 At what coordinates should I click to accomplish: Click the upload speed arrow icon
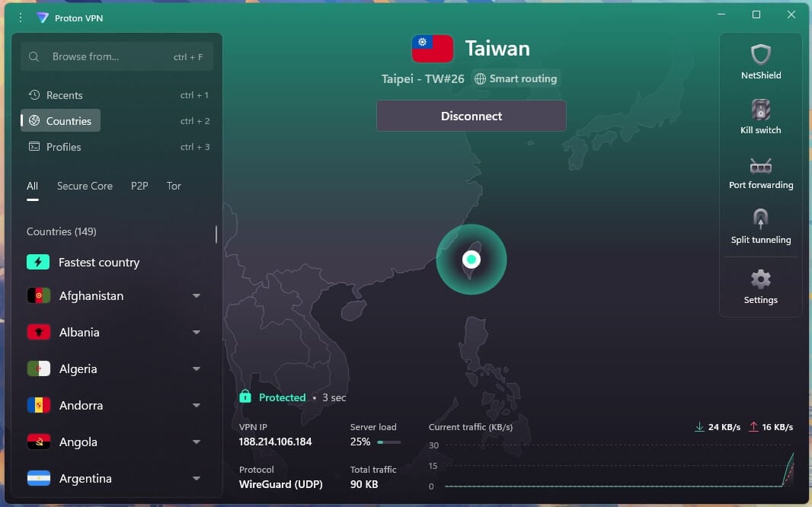(x=753, y=427)
